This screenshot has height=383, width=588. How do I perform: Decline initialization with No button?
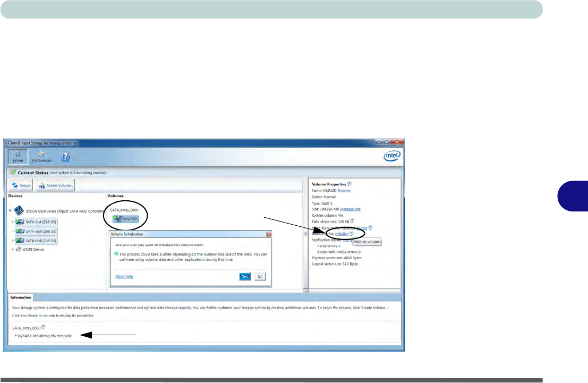tap(260, 276)
